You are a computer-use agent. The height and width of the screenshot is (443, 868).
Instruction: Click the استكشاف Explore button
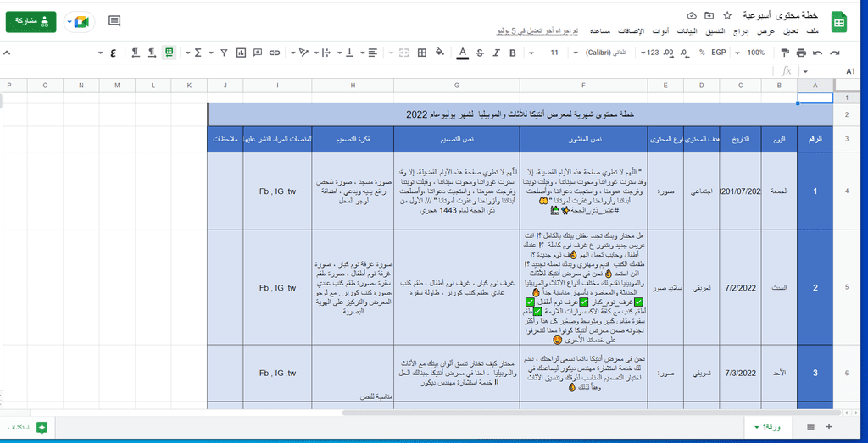pyautogui.click(x=26, y=427)
